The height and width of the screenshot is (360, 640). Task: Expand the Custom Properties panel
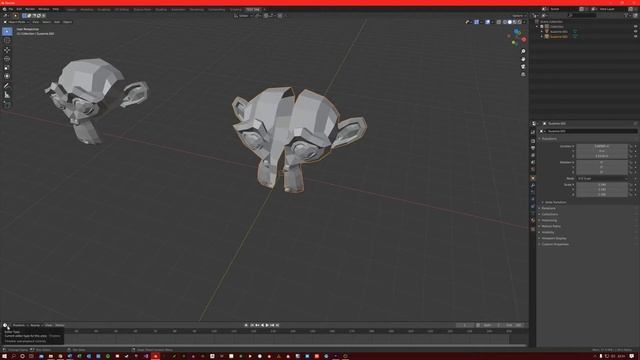pos(555,244)
